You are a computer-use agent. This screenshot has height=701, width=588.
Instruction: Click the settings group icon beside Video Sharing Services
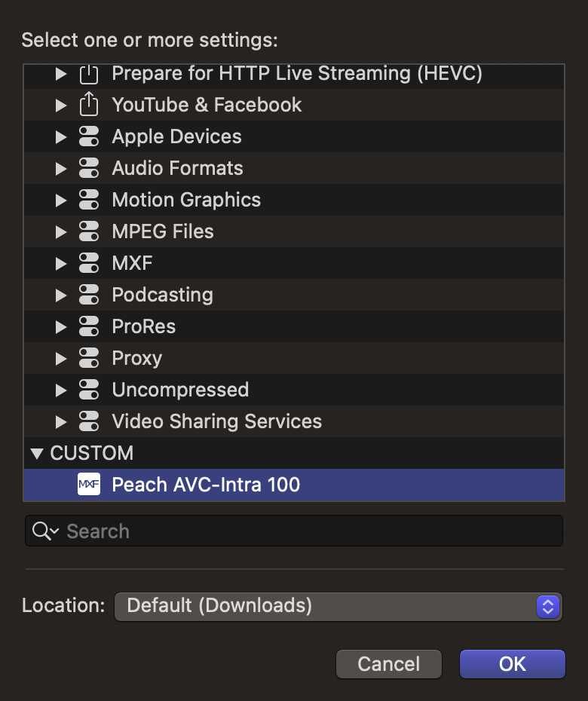(88, 421)
